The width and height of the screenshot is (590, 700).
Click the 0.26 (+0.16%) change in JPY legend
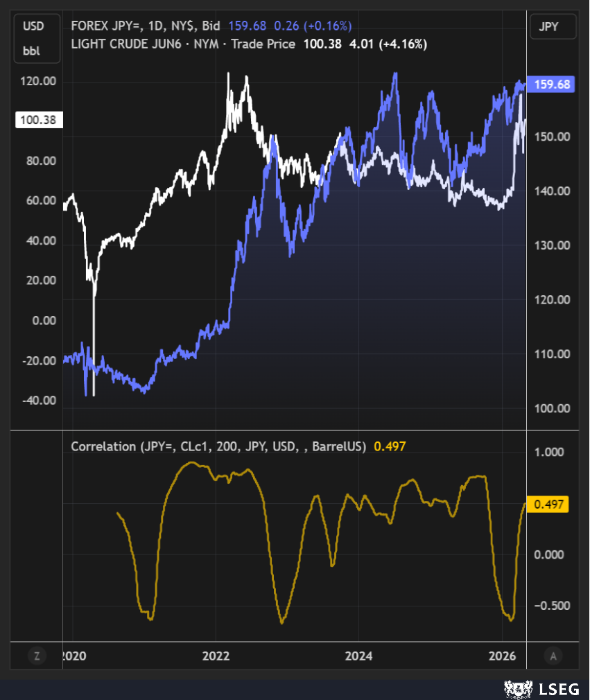pos(313,26)
